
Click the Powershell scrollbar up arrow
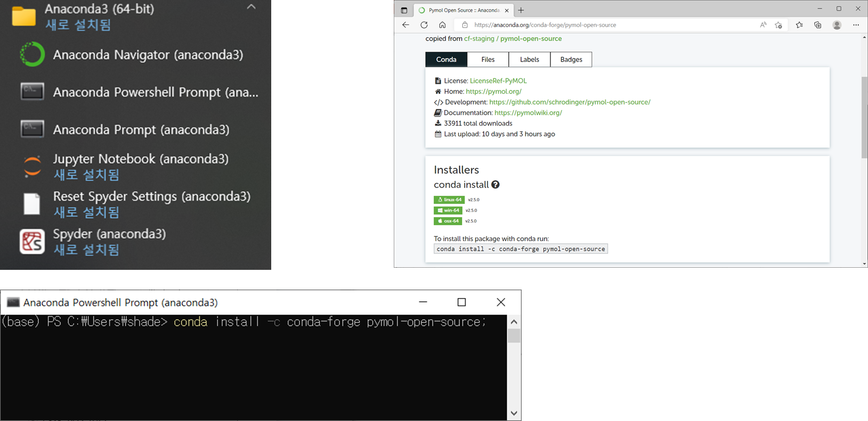pyautogui.click(x=514, y=321)
